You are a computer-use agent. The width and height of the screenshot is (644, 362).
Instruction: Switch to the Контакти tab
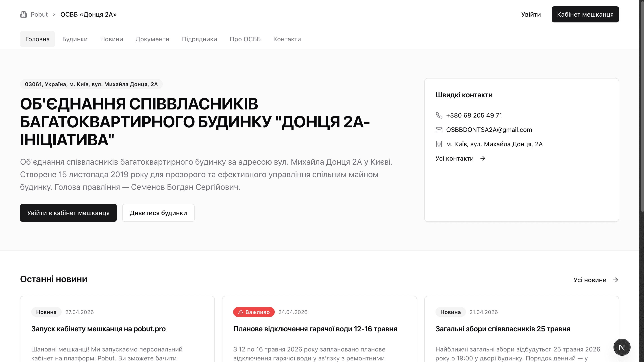(x=287, y=39)
